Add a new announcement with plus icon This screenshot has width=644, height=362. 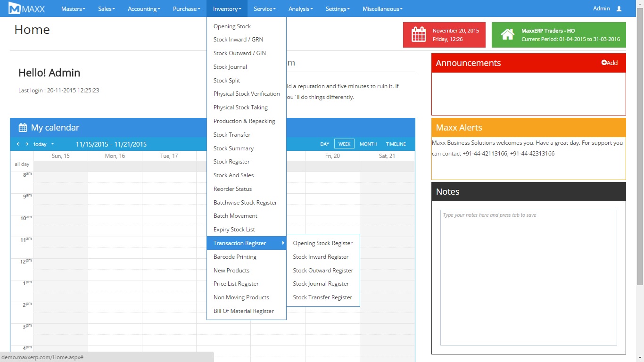click(609, 63)
